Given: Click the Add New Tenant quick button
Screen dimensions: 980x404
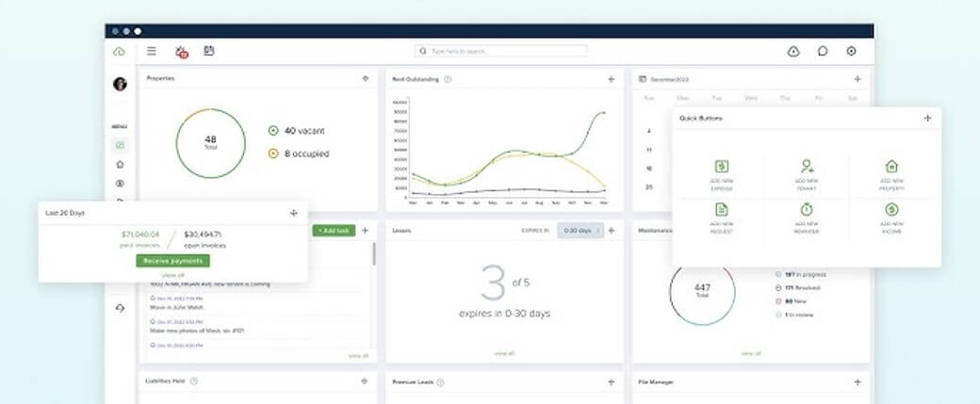Looking at the screenshot, I should [807, 167].
